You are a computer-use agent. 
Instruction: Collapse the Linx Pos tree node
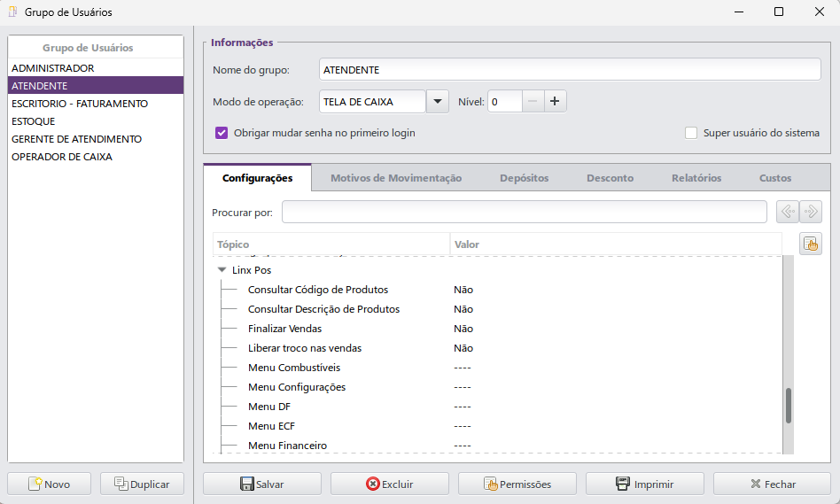point(222,270)
